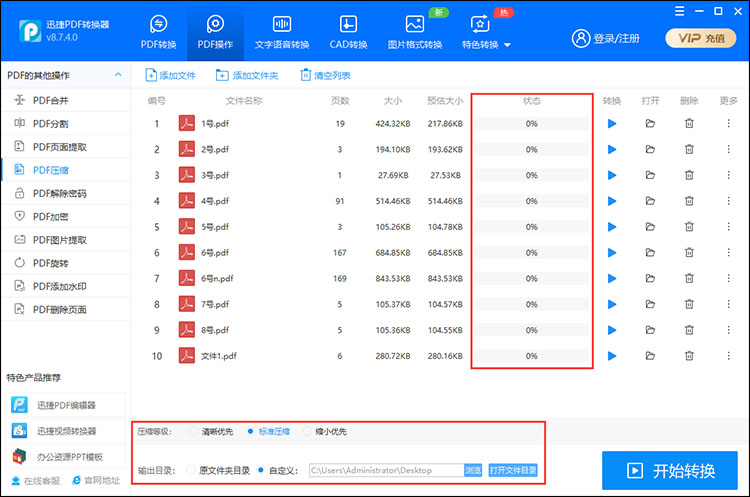Click the 迅捷PDF转换器 logo icon
750x497 pixels.
[30, 31]
